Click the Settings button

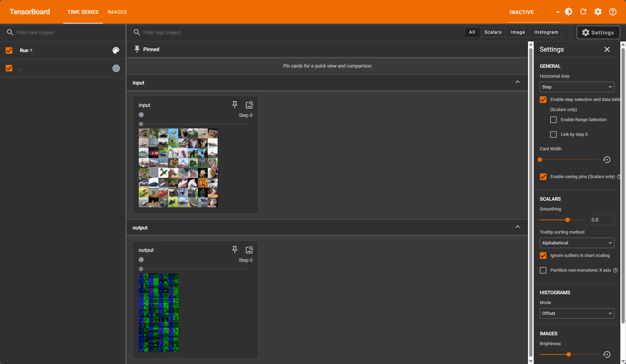click(x=598, y=33)
